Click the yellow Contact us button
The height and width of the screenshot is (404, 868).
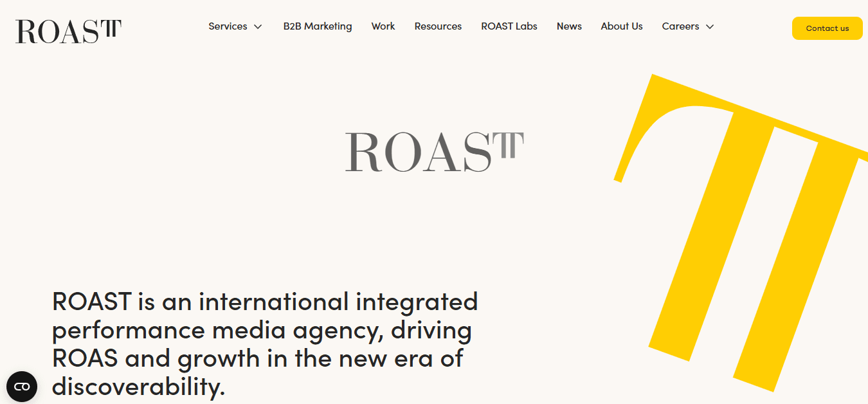[x=827, y=28]
